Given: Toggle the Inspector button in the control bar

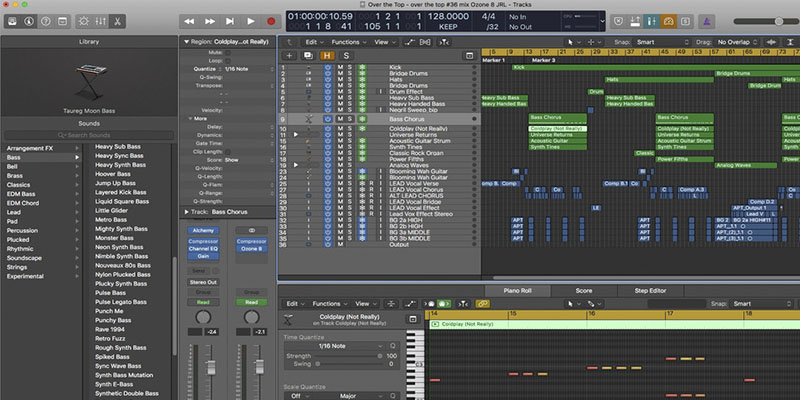Looking at the screenshot, I should (29, 21).
